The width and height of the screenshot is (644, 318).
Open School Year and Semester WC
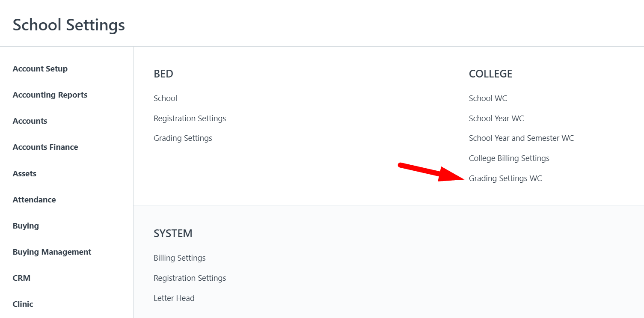pyautogui.click(x=521, y=138)
